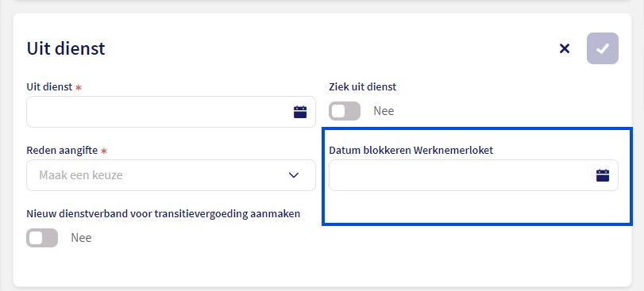Screen dimensions: 644x291
Task: Click the Datum blokkeren Werknemerloket label
Action: 411,151
